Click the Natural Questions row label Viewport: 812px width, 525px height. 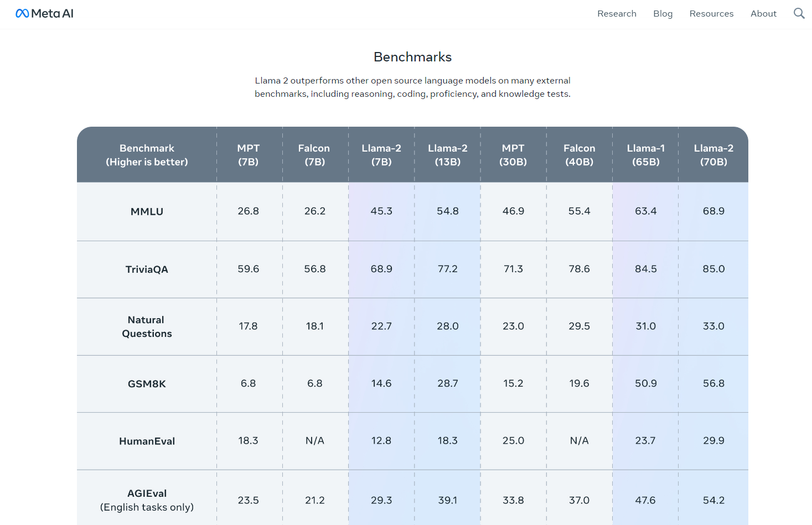(x=147, y=326)
